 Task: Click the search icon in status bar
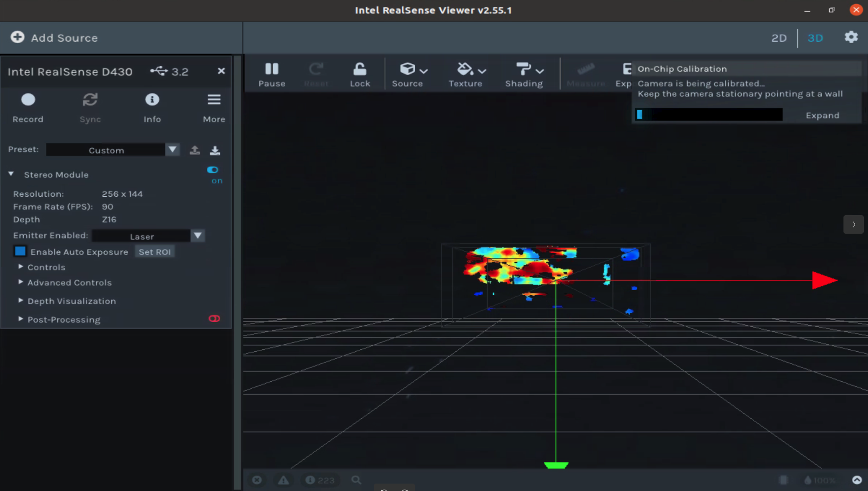(x=356, y=480)
